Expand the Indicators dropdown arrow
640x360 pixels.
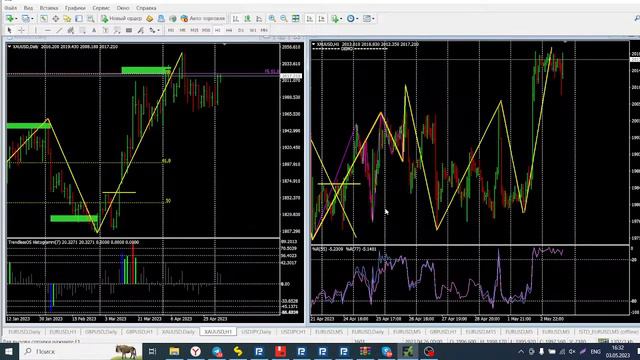[x=341, y=19]
